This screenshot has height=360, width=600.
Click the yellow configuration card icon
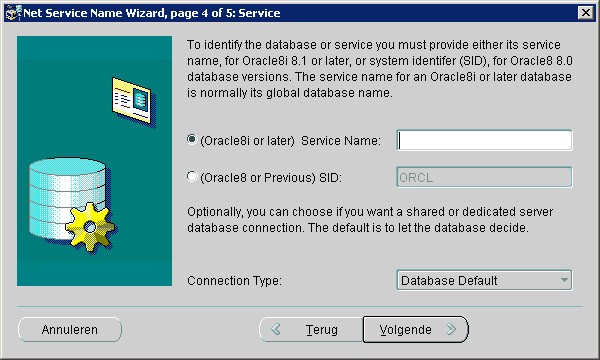(x=132, y=100)
